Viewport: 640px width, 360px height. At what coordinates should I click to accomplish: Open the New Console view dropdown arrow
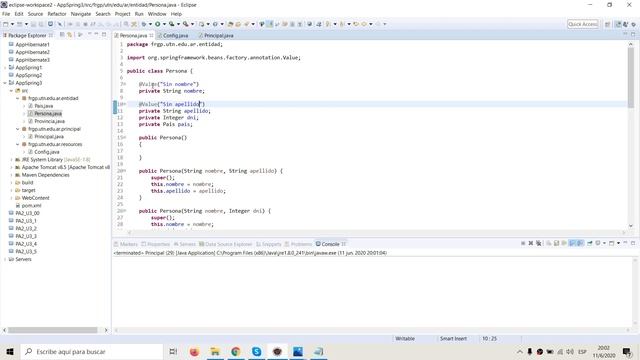pos(618,243)
